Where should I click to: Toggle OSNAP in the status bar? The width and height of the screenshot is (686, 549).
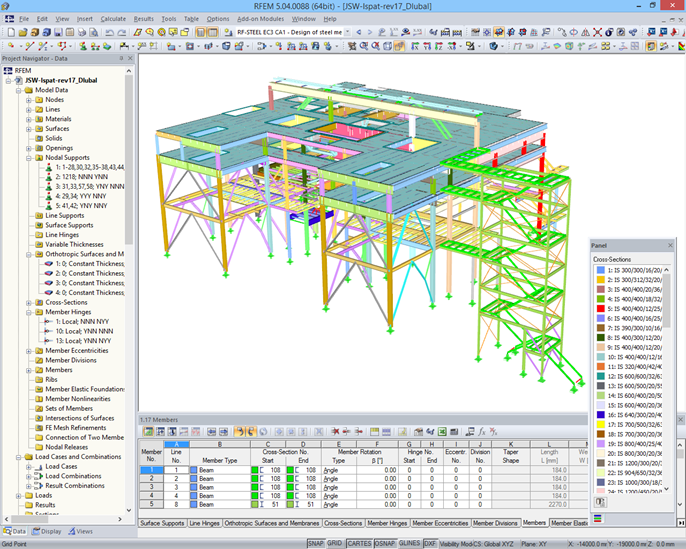click(x=385, y=544)
